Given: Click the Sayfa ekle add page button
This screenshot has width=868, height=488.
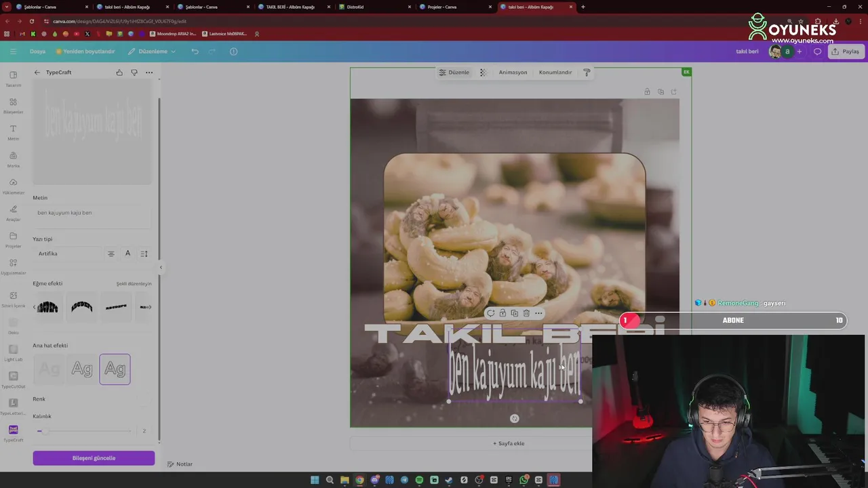Looking at the screenshot, I should tap(509, 443).
